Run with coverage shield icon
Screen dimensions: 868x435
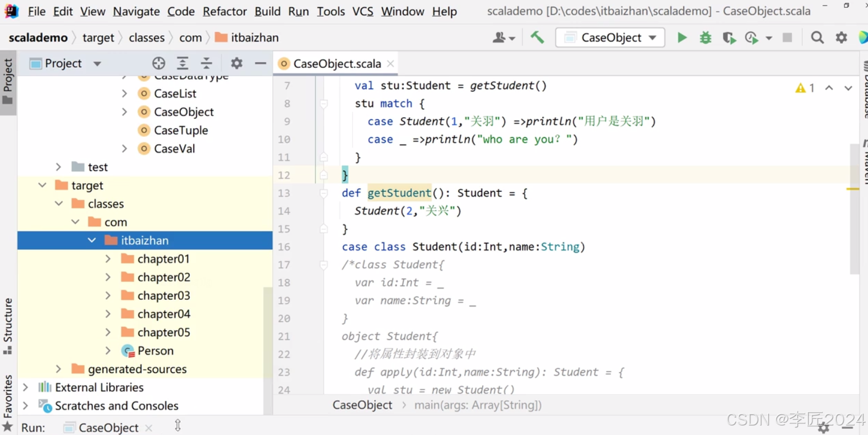pos(729,38)
